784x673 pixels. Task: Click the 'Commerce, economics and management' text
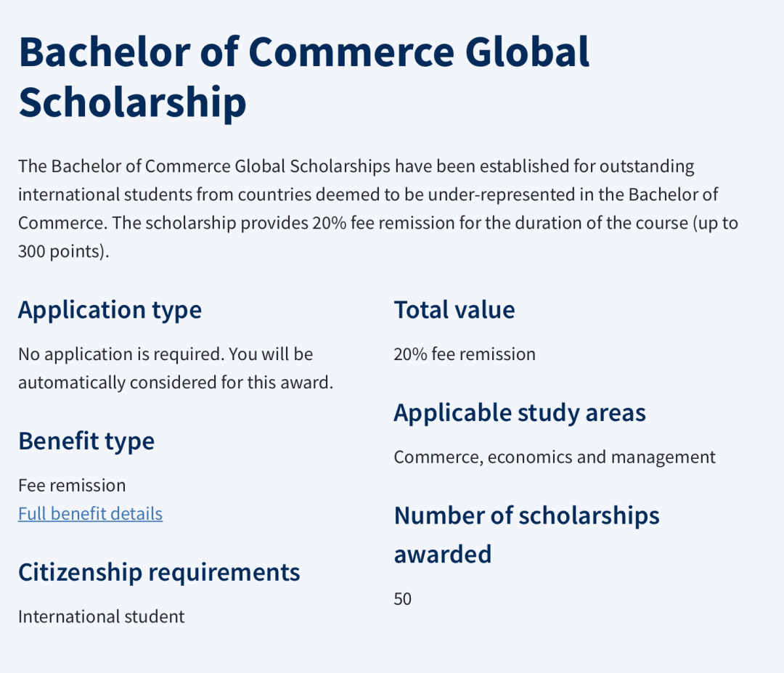pyautogui.click(x=555, y=457)
